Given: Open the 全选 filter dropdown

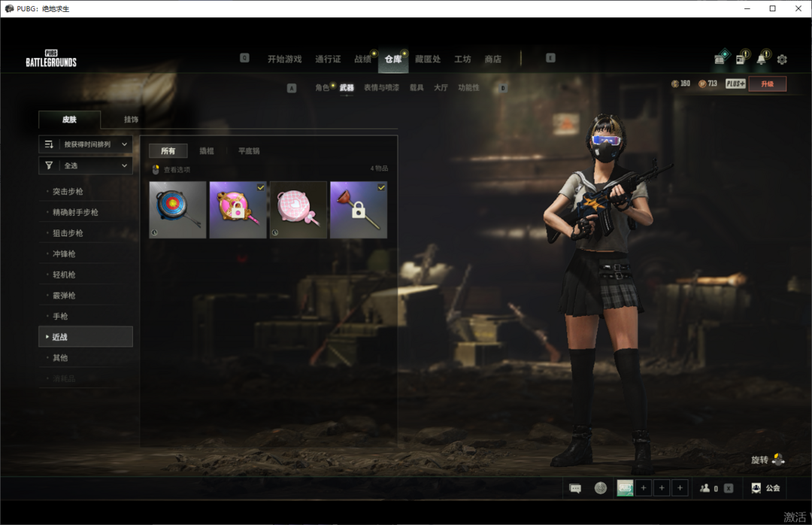Looking at the screenshot, I should (x=86, y=165).
